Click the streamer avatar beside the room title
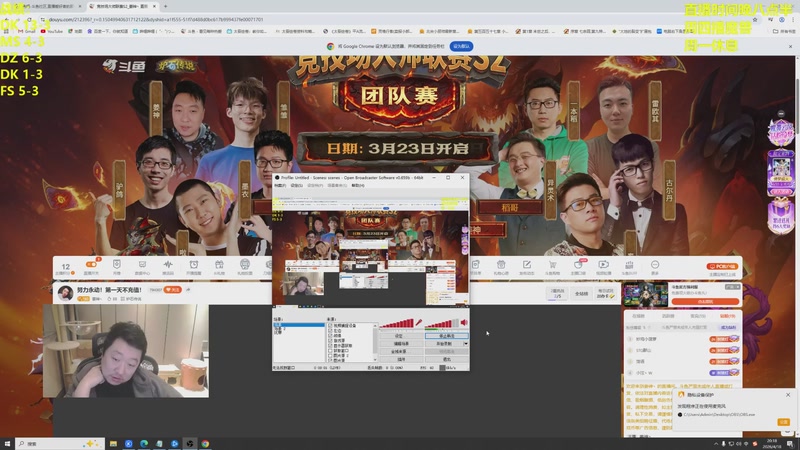 (x=65, y=293)
